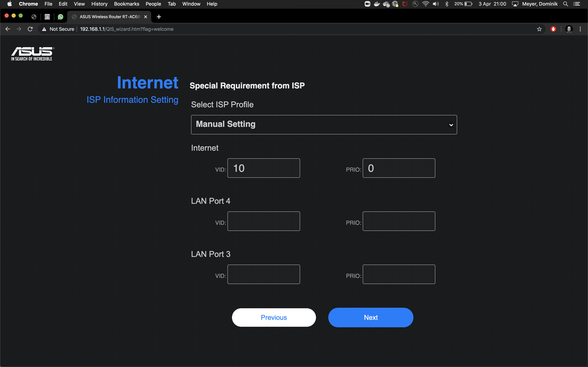
Task: Open the pinned WhatsApp tab
Action: click(61, 17)
